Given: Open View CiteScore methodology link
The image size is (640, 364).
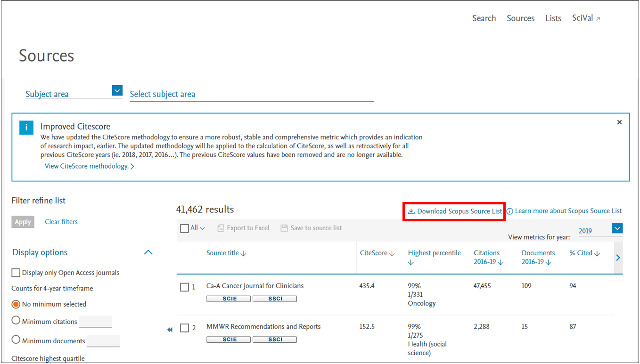Looking at the screenshot, I should [89, 166].
